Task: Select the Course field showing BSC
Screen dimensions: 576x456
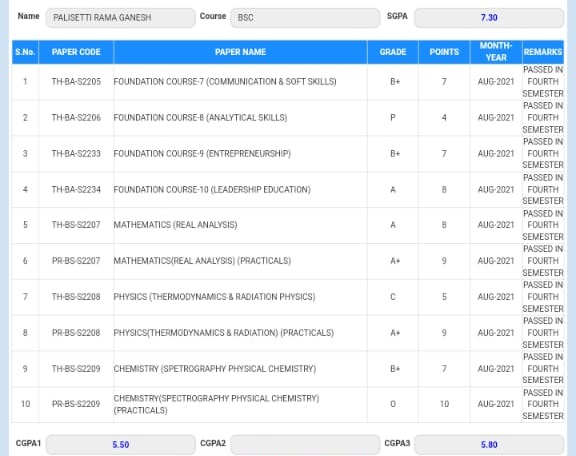Action: 305,18
